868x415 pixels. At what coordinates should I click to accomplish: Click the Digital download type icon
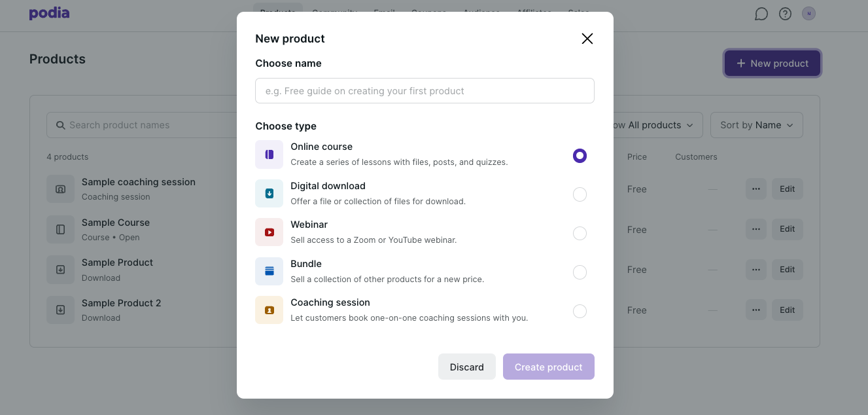269,193
